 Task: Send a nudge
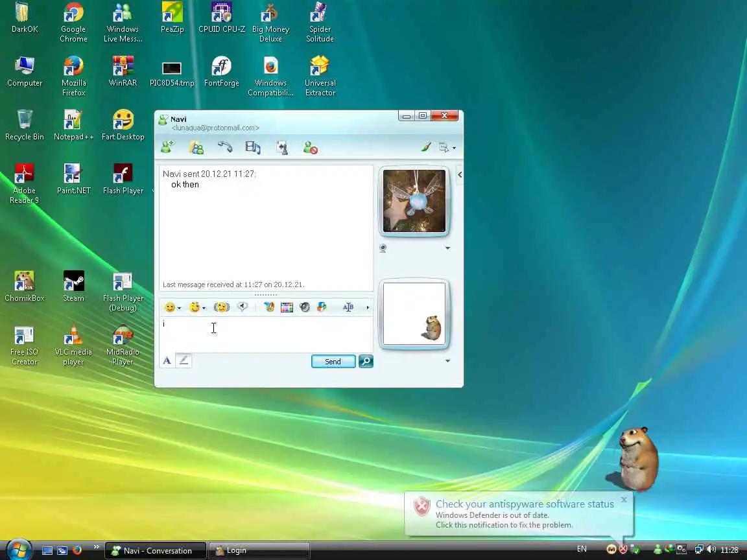[x=222, y=308]
